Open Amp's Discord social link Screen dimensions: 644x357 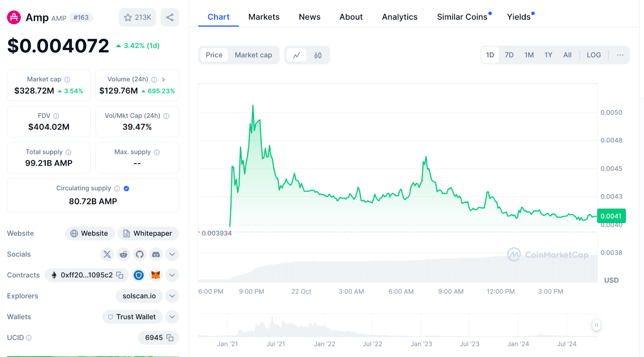(156, 254)
